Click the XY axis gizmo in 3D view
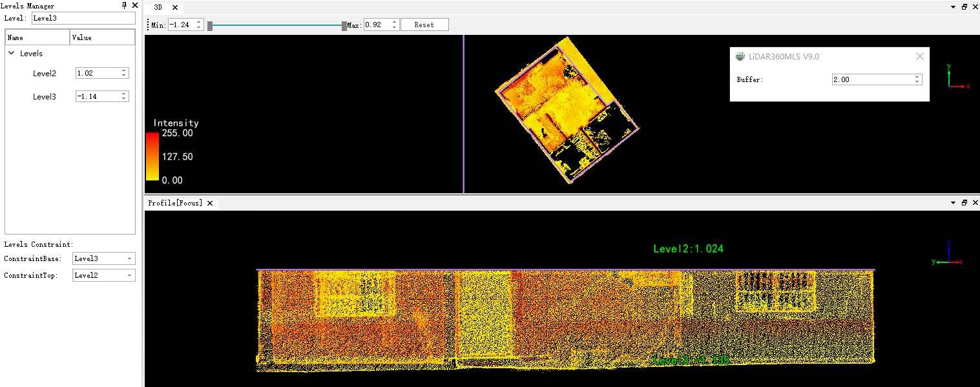 pos(954,77)
